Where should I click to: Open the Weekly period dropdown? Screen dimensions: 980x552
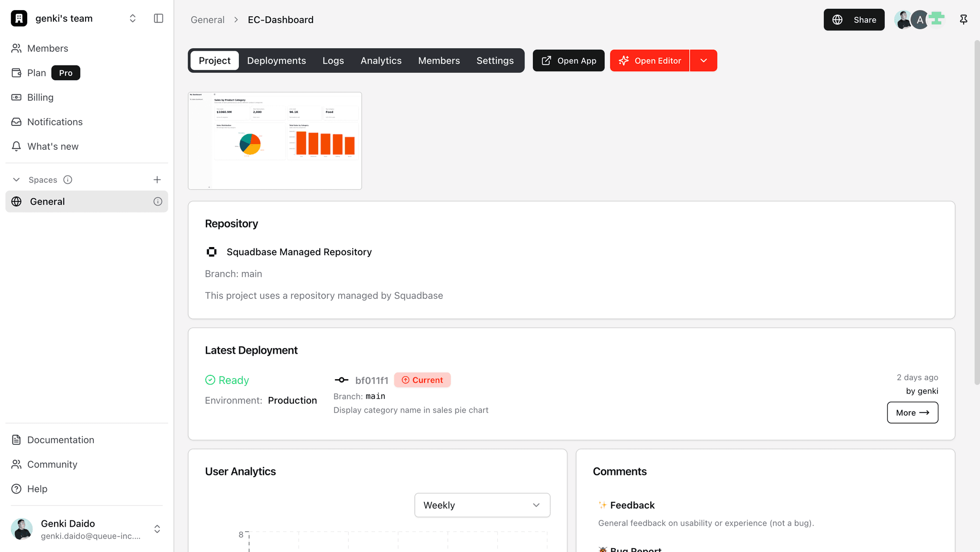pyautogui.click(x=482, y=505)
